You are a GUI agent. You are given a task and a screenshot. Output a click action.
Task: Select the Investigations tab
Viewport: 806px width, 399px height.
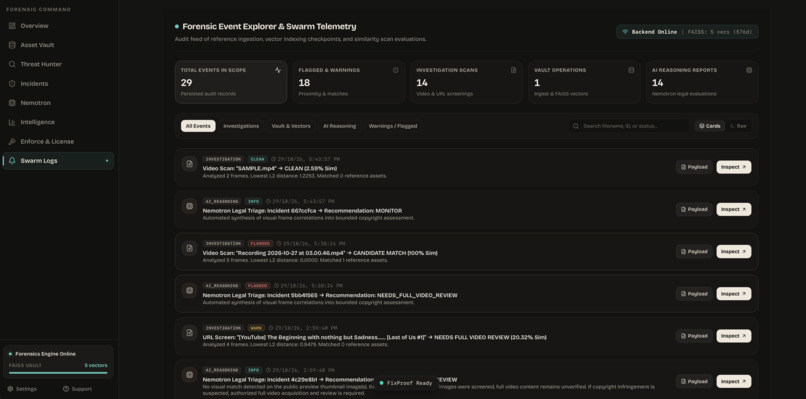tap(241, 126)
